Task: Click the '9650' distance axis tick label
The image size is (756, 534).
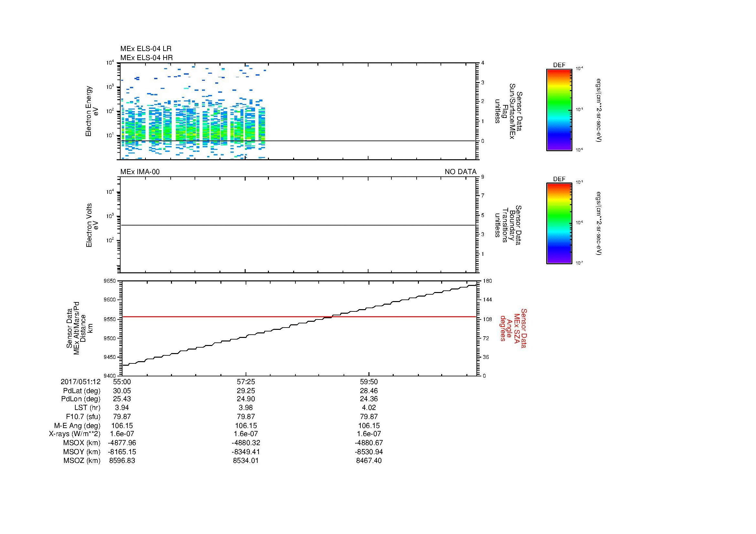Action: click(x=110, y=281)
